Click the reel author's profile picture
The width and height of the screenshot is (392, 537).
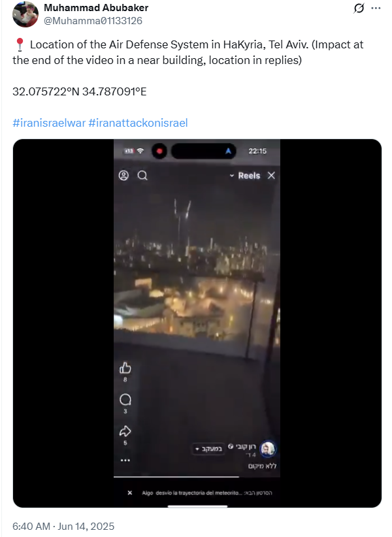point(268,449)
